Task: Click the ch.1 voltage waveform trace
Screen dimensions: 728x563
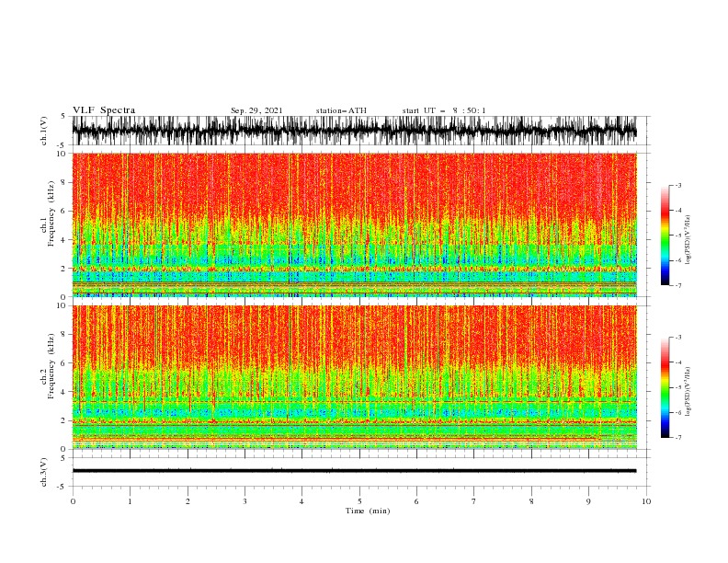Action: coord(354,131)
